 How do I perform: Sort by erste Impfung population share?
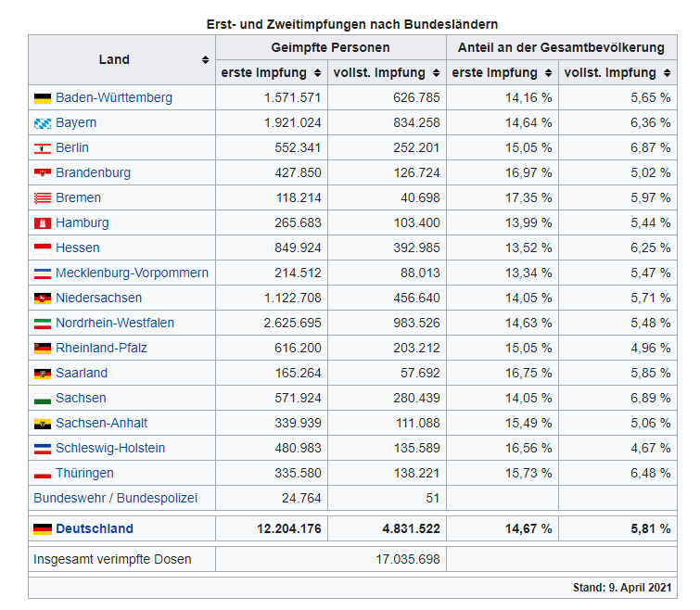548,72
